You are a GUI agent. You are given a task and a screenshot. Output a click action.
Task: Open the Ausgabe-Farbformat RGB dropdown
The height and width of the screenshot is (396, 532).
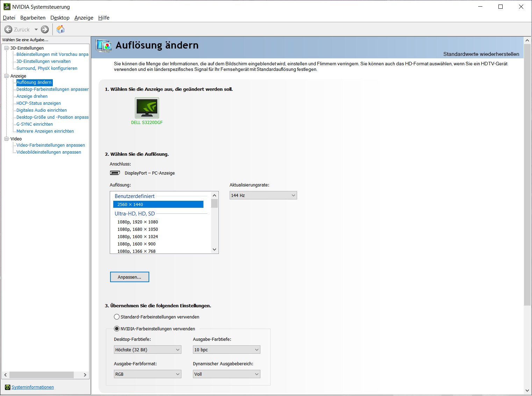coord(148,374)
